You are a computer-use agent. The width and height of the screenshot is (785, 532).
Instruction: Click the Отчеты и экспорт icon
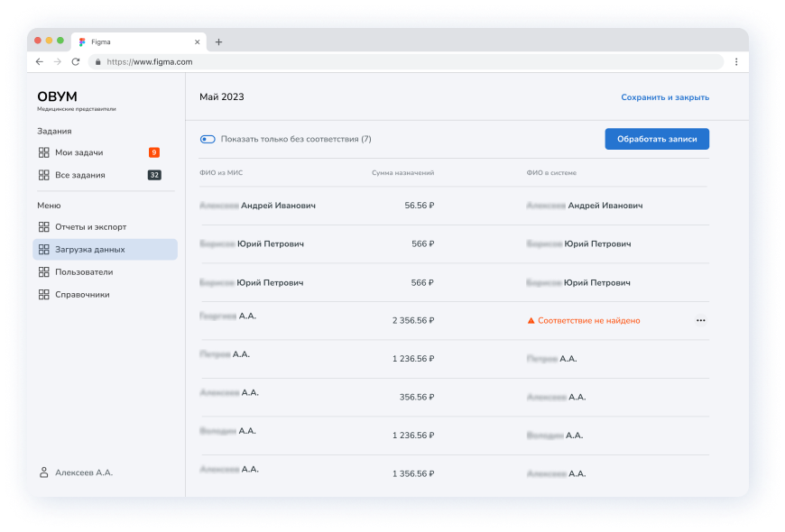click(42, 227)
